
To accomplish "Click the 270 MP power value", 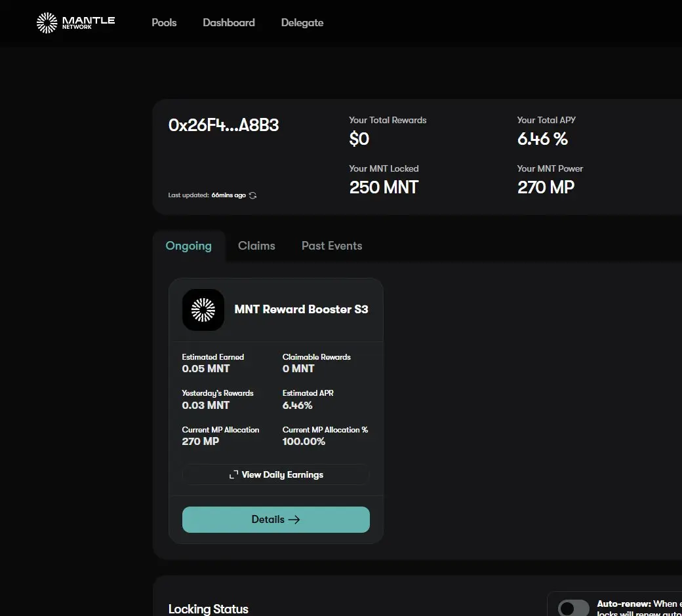I will tap(546, 187).
